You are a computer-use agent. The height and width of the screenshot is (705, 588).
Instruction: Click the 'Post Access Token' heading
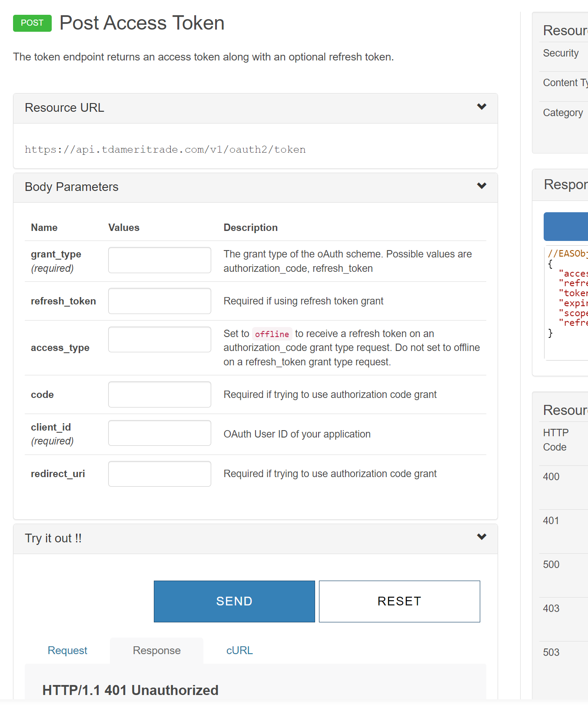(142, 23)
